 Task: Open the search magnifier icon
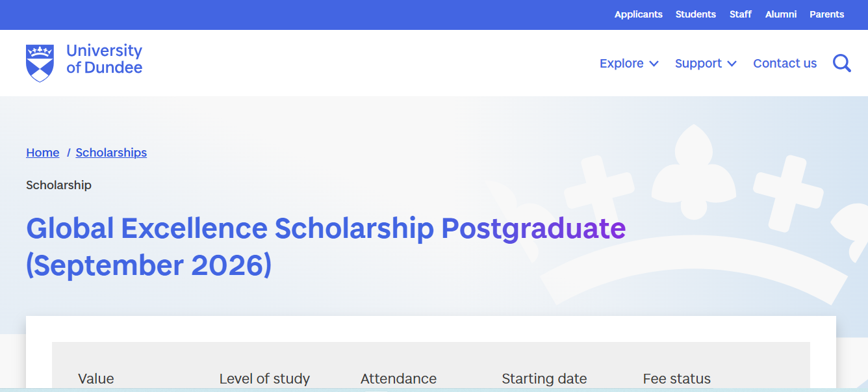click(841, 63)
